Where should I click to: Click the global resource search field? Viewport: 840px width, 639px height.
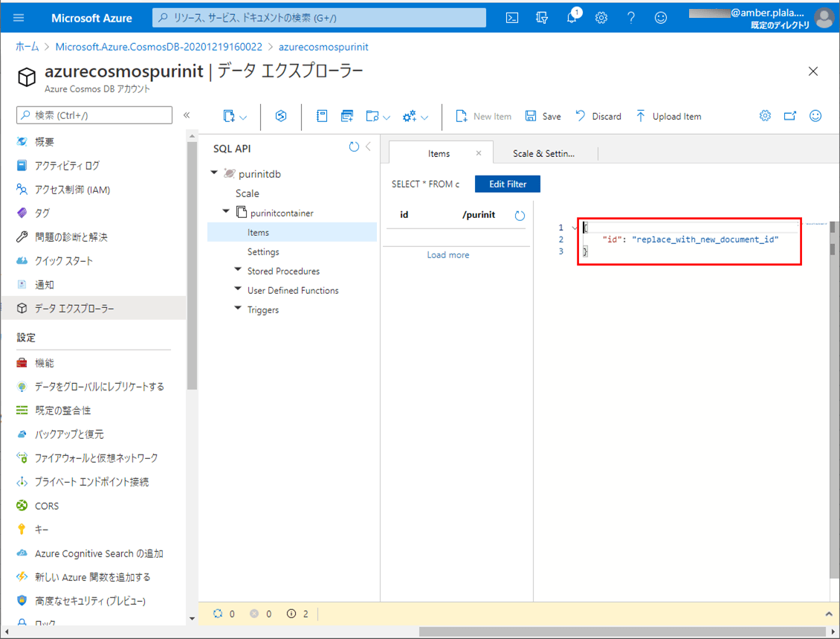[320, 18]
